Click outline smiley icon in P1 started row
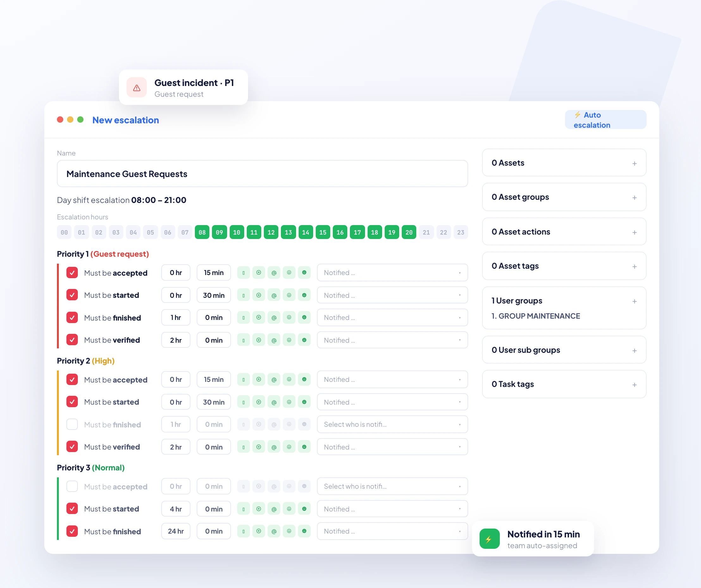Viewport: 701px width, 588px height. tap(289, 295)
